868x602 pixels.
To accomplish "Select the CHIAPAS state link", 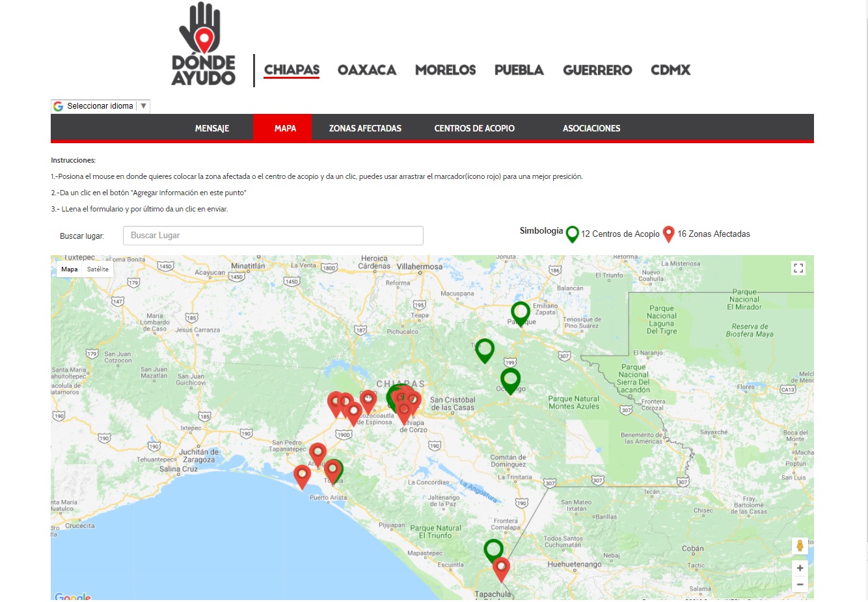I will (292, 70).
